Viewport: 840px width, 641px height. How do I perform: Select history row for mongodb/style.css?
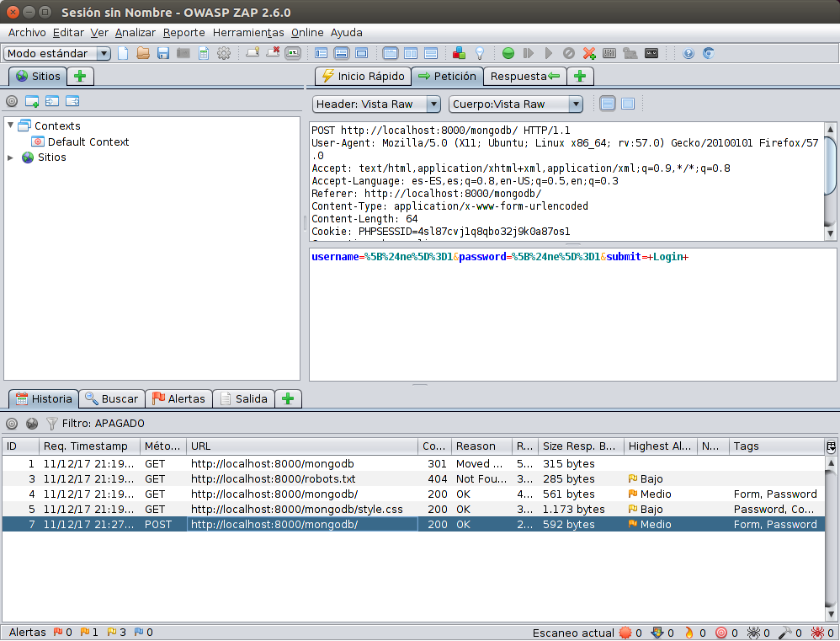click(x=413, y=509)
